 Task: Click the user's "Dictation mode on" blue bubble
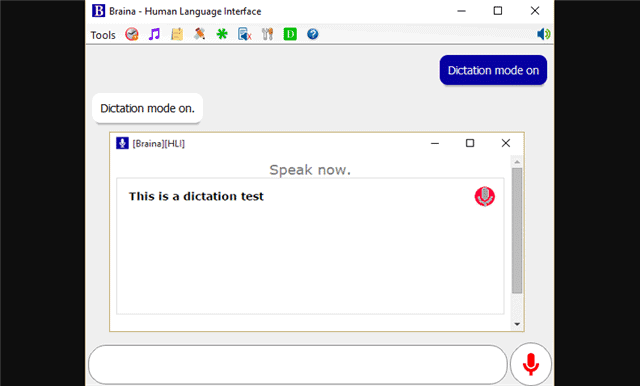(x=493, y=70)
